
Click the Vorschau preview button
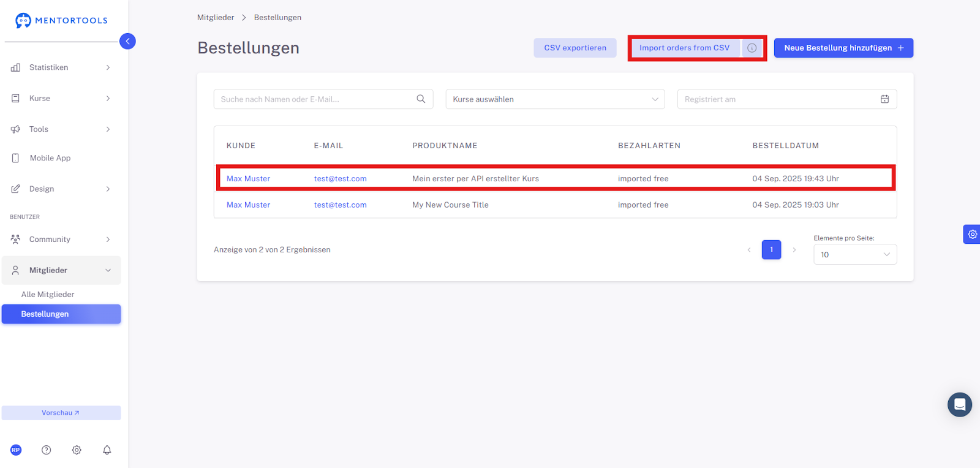61,413
